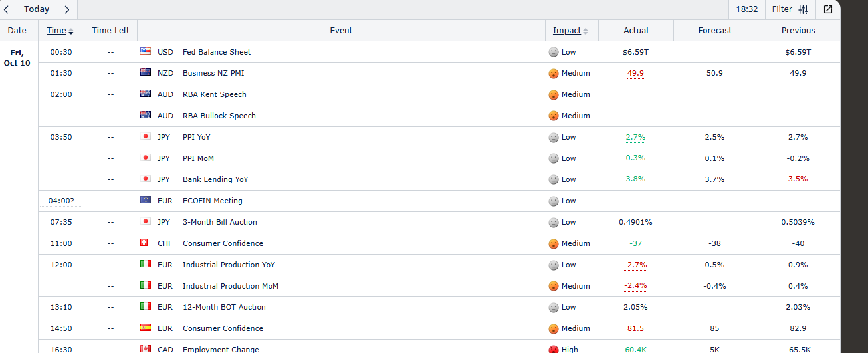Click the CHF Swiss flag icon
The width and height of the screenshot is (868, 353).
pos(146,243)
